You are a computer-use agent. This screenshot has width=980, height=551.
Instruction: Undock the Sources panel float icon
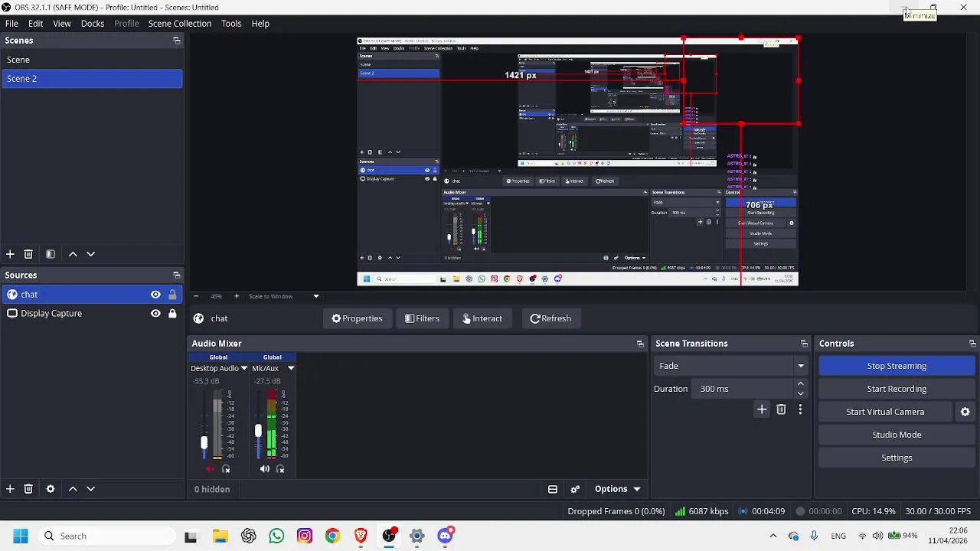[176, 275]
